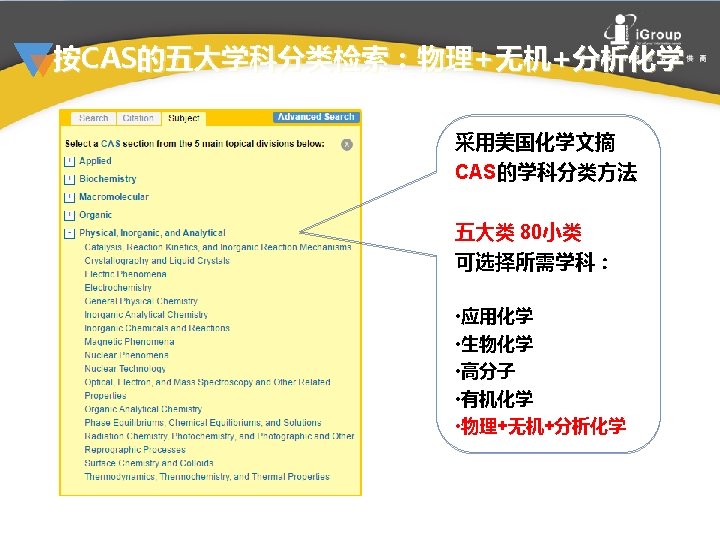Image resolution: width=720 pixels, height=540 pixels.
Task: Open Nuclear Phenomena section
Action: [x=126, y=355]
